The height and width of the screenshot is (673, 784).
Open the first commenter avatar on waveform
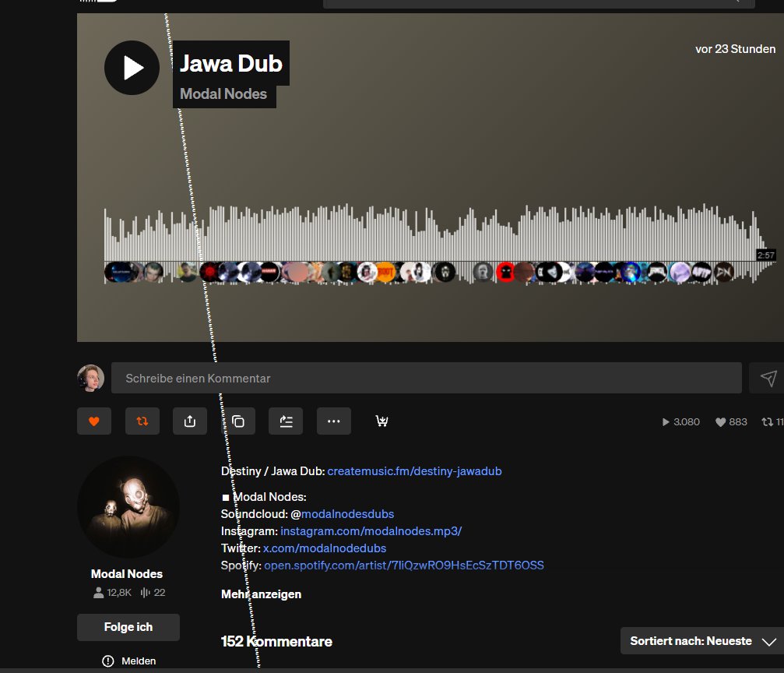click(x=114, y=272)
